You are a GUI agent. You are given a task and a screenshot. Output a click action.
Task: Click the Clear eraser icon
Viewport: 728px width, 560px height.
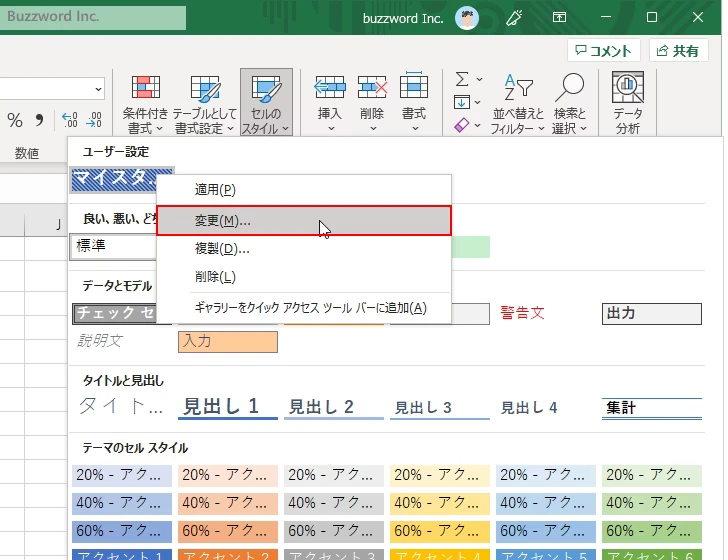point(462,125)
